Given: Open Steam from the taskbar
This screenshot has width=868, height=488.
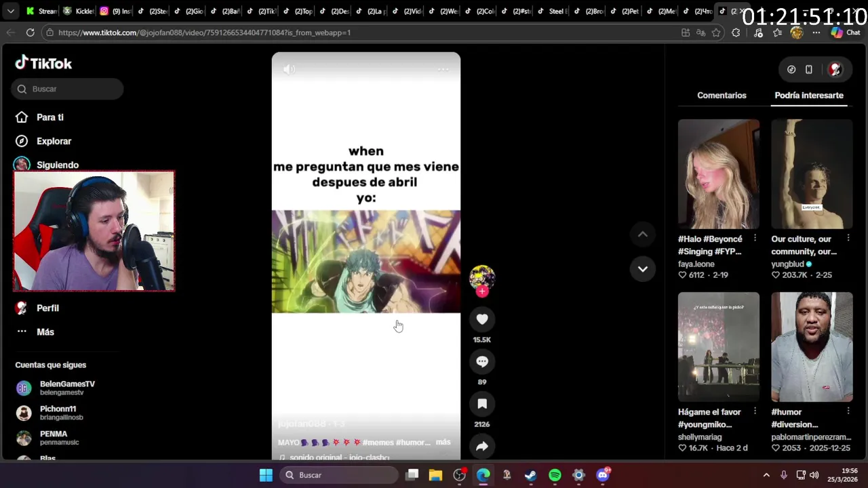Looking at the screenshot, I should pos(530,475).
